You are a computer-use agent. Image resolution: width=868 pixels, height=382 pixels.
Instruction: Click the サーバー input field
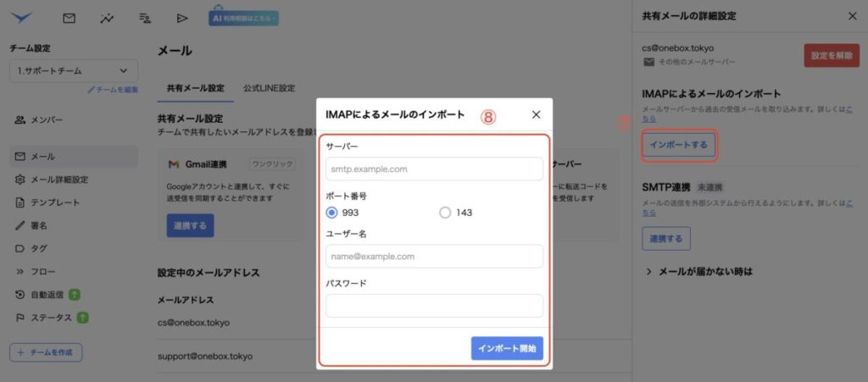pyautogui.click(x=434, y=169)
